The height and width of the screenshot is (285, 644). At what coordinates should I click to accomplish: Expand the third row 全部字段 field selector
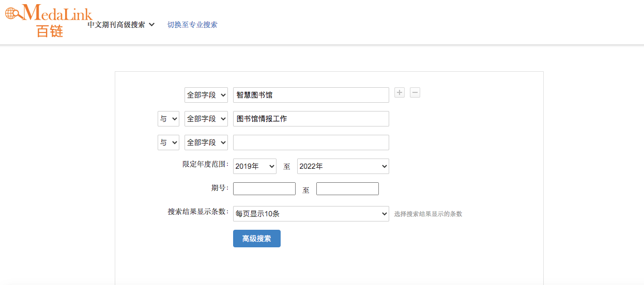pyautogui.click(x=206, y=142)
